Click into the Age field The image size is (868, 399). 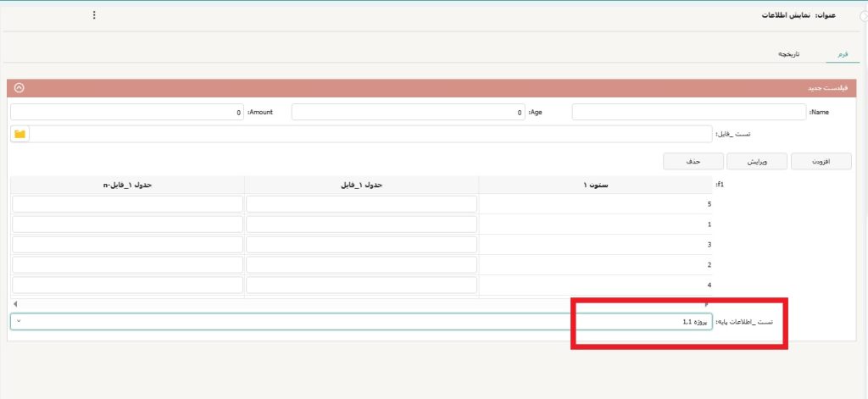click(x=409, y=112)
